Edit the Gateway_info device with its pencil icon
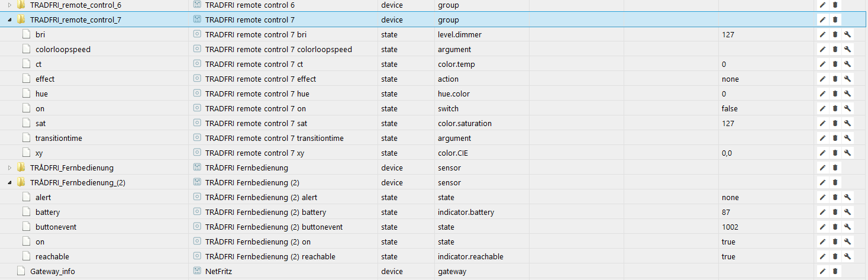The image size is (868, 280). 822,271
